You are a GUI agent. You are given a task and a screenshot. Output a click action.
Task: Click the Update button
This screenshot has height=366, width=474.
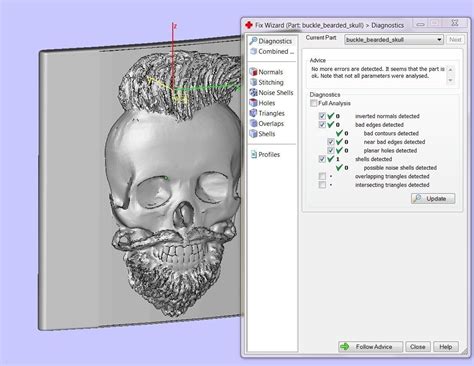433,199
